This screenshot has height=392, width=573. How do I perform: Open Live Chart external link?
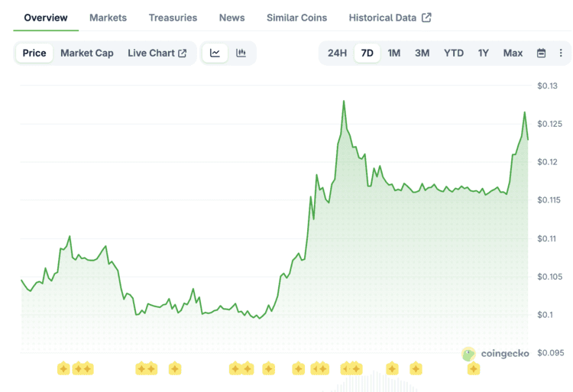(x=157, y=53)
